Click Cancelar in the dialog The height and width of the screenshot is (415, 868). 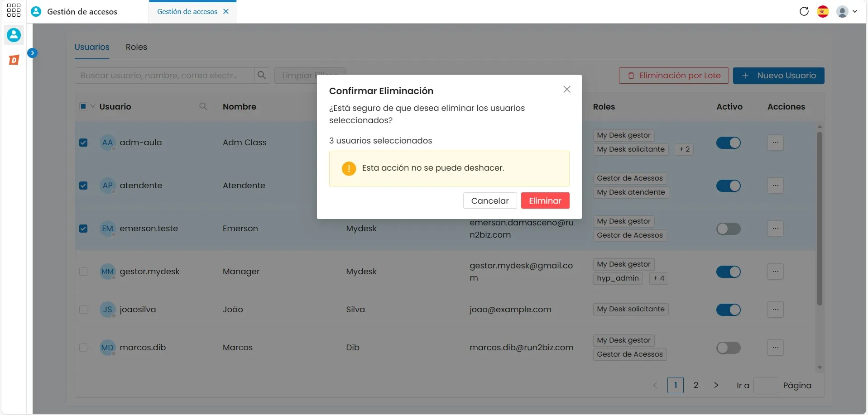pyautogui.click(x=490, y=200)
